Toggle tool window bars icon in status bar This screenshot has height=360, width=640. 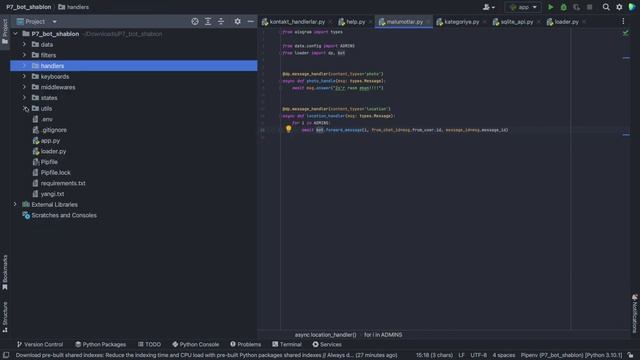[x=6, y=355]
